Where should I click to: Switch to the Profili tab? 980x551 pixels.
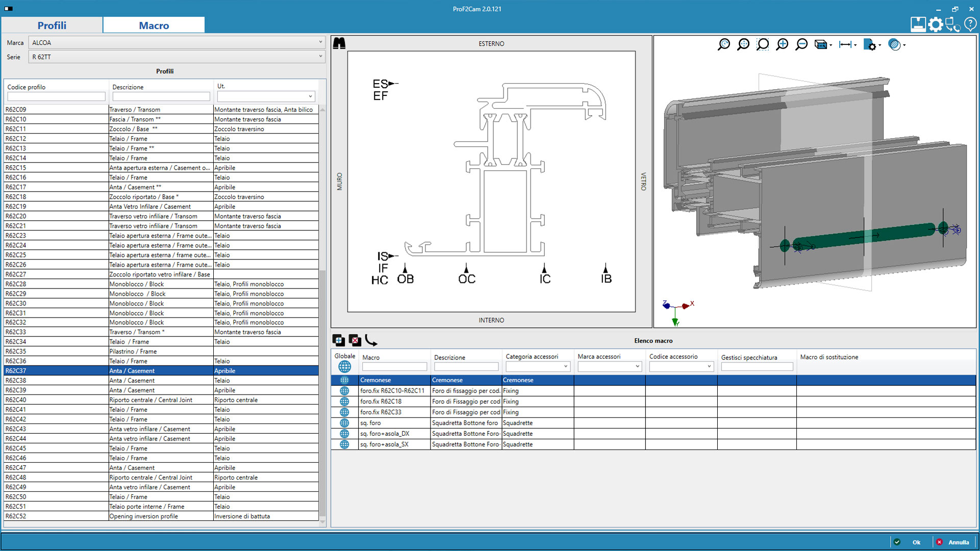pyautogui.click(x=52, y=25)
